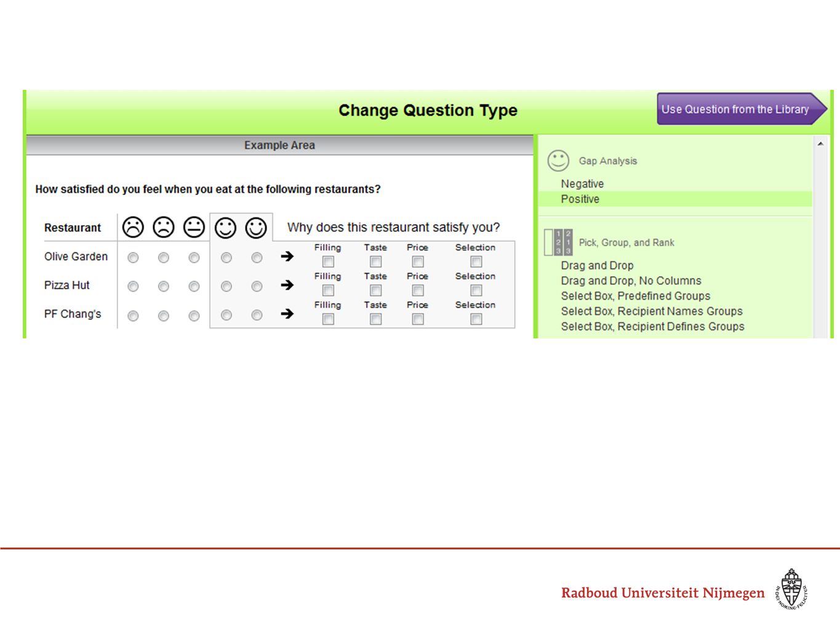
Task: Click the arrow in the Olive Garden row
Action: 287,256
